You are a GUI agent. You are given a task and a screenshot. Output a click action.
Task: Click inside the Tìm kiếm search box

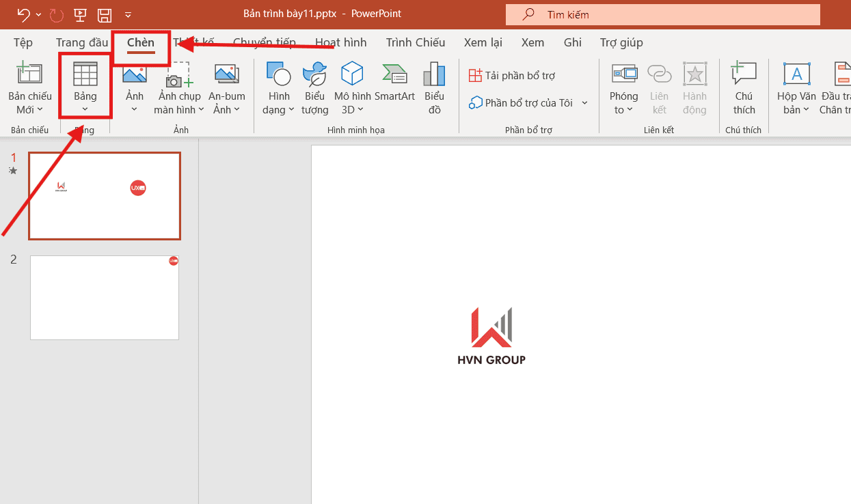tap(663, 14)
